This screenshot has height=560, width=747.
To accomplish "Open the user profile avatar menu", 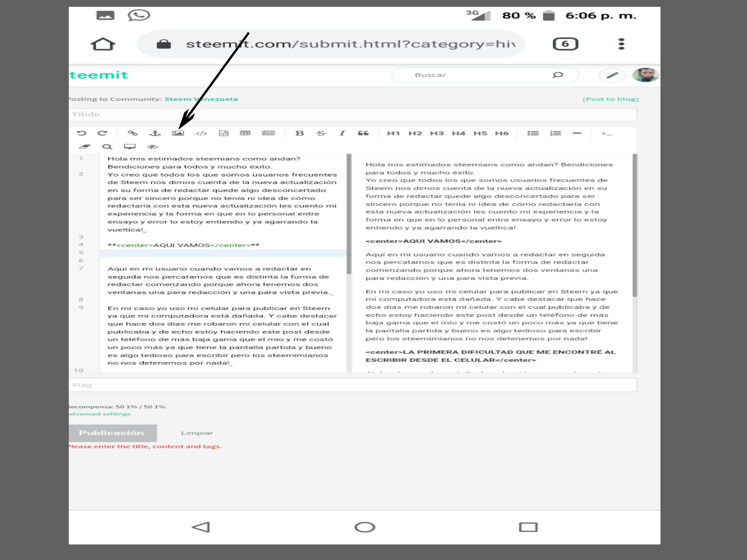I will (646, 75).
